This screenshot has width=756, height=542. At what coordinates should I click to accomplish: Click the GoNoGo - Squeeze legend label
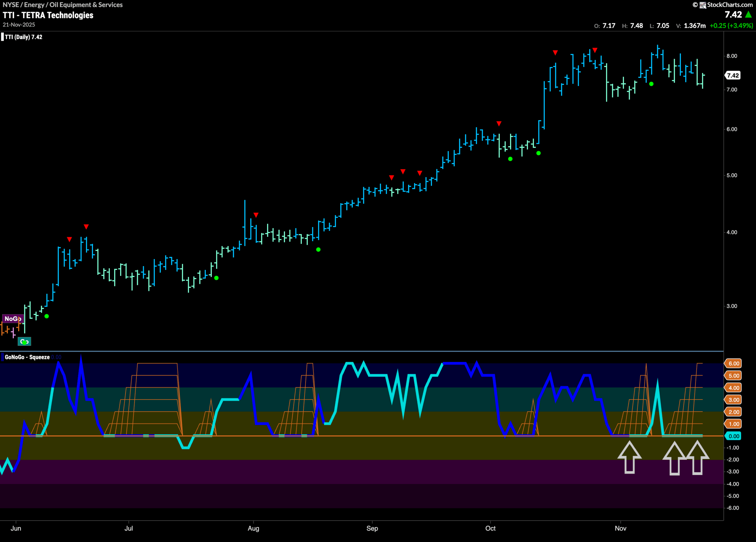[27, 357]
